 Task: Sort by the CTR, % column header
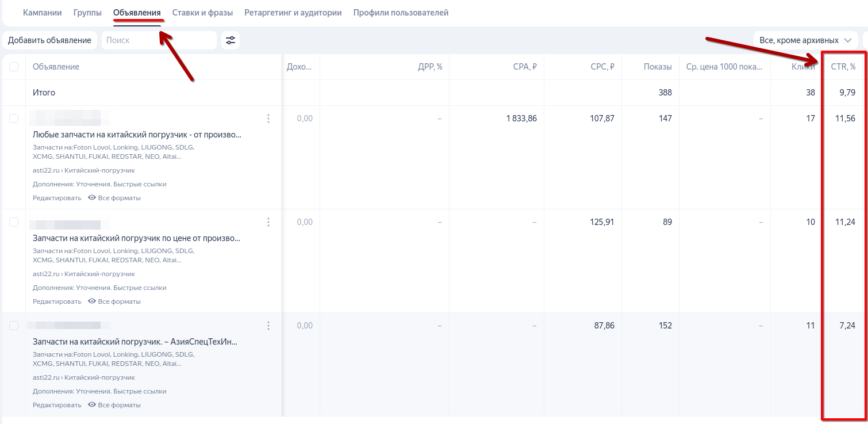843,67
